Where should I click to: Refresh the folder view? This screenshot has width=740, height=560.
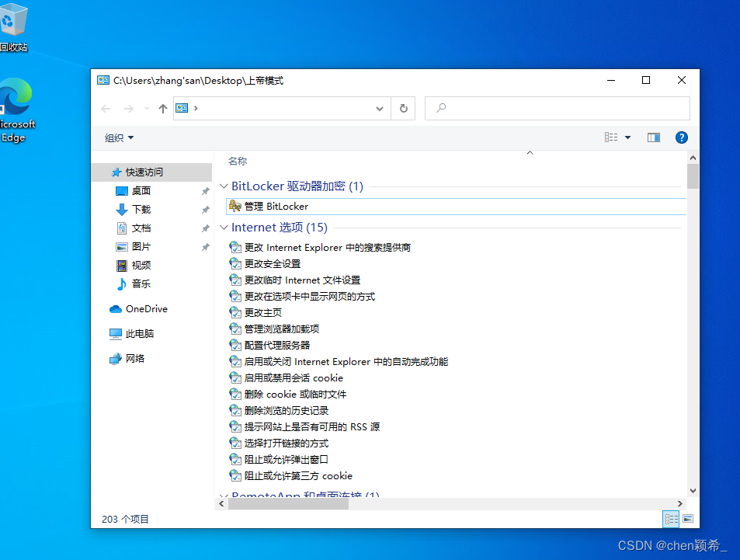pos(403,109)
